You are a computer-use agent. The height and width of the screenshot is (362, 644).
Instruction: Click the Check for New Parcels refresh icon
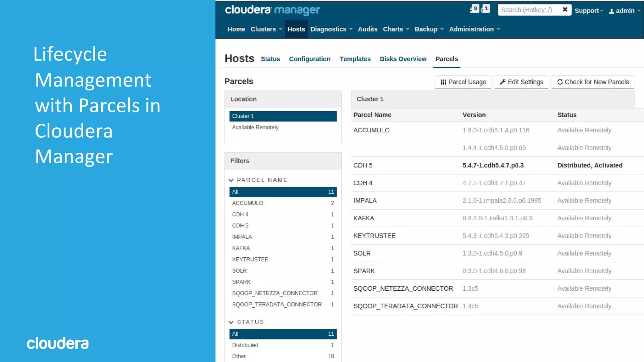[x=560, y=82]
